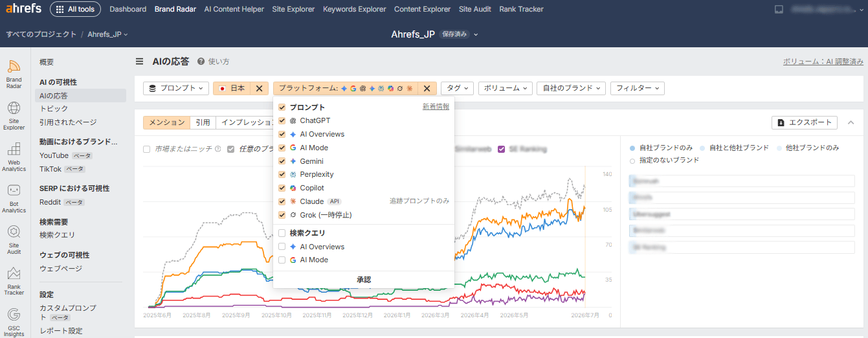Viewport: 868px width, 338px height.
Task: Open 引用されたページ in sidebar
Action: pyautogui.click(x=68, y=122)
